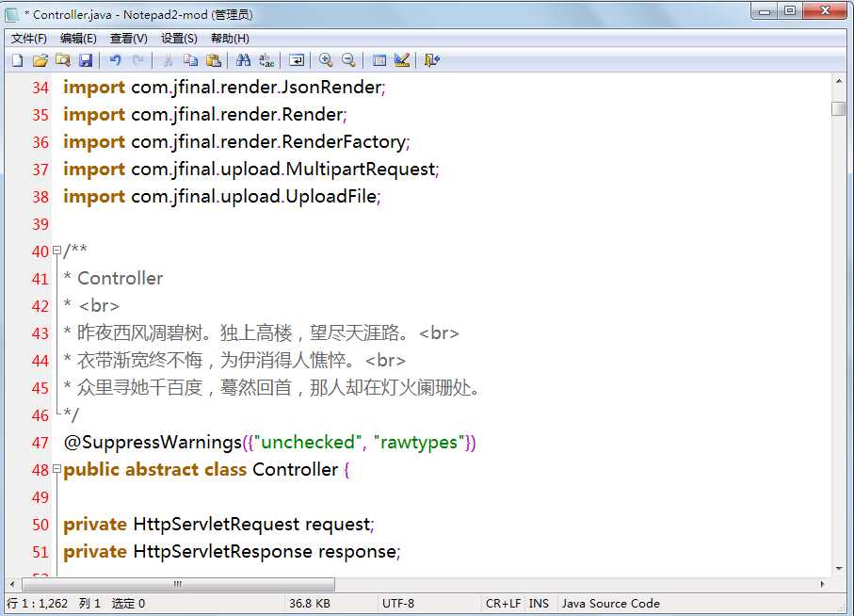Click the comment line starting 昨夜西风凋碧树
The image size is (854, 616).
262,332
